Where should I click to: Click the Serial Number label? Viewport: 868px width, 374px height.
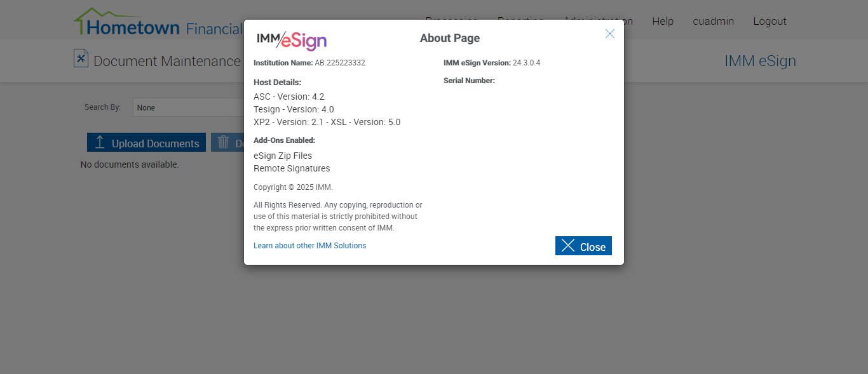469,81
